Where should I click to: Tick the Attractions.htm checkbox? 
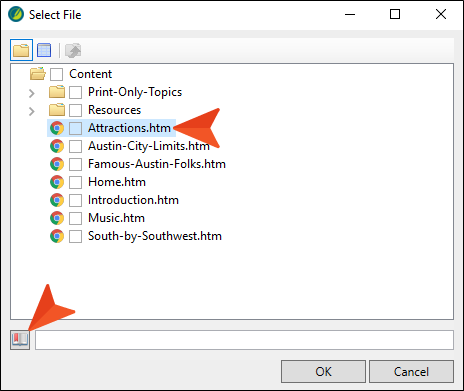76,128
